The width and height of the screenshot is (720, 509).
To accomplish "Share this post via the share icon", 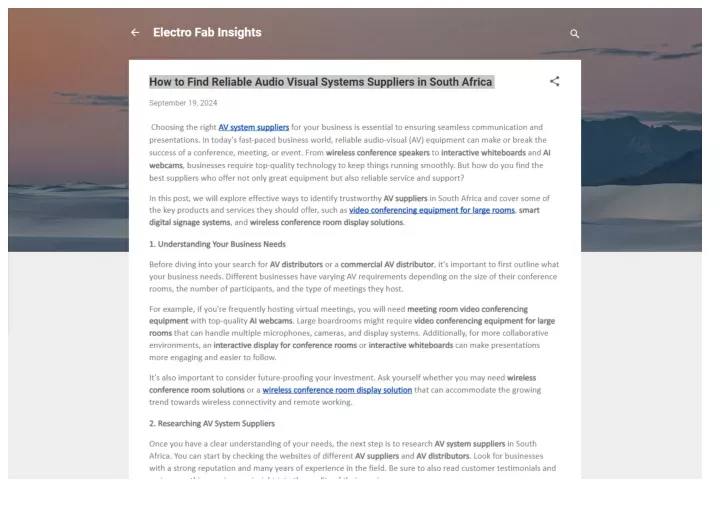I will pos(555,81).
